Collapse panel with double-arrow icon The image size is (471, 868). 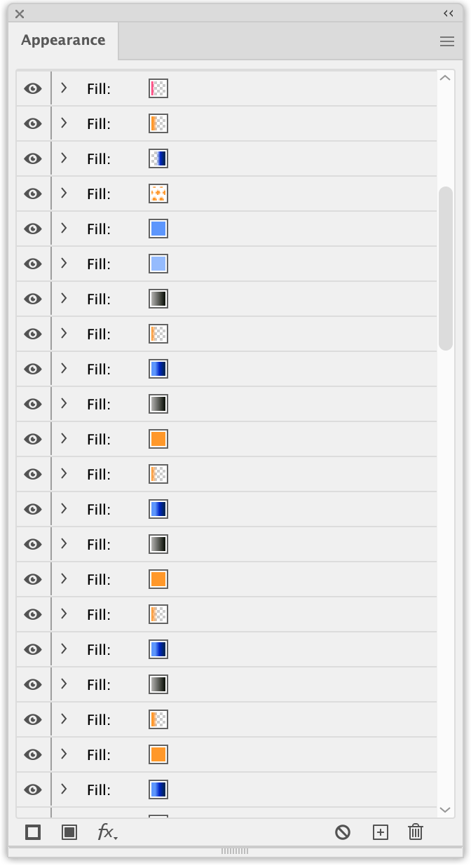pyautogui.click(x=449, y=13)
